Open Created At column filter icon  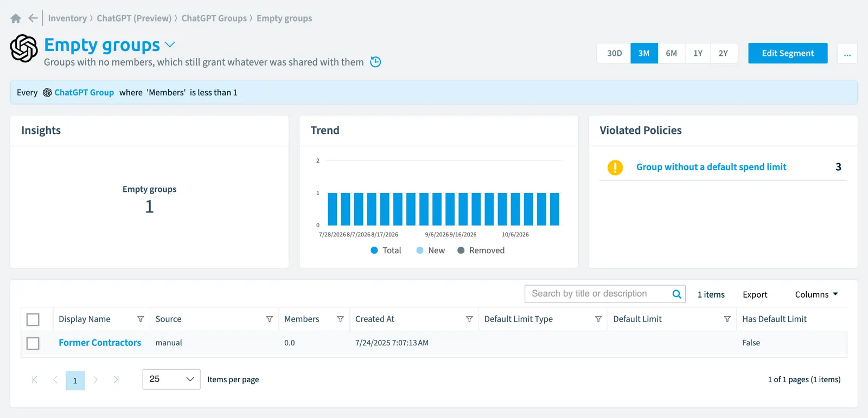[x=469, y=319]
